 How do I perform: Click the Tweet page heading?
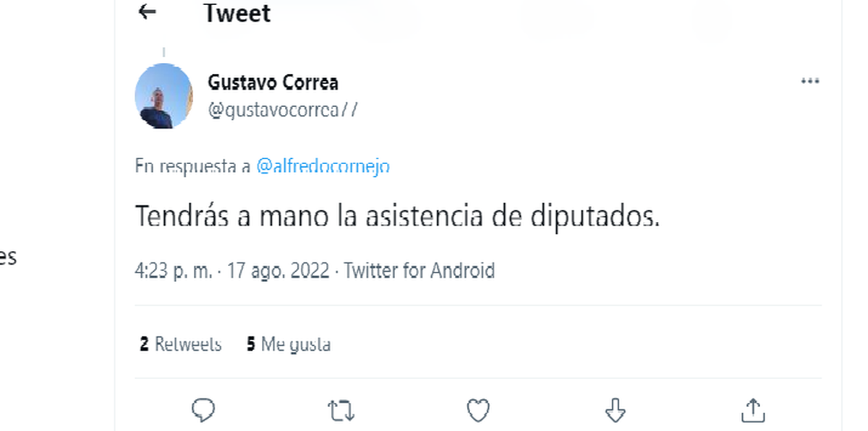(237, 13)
